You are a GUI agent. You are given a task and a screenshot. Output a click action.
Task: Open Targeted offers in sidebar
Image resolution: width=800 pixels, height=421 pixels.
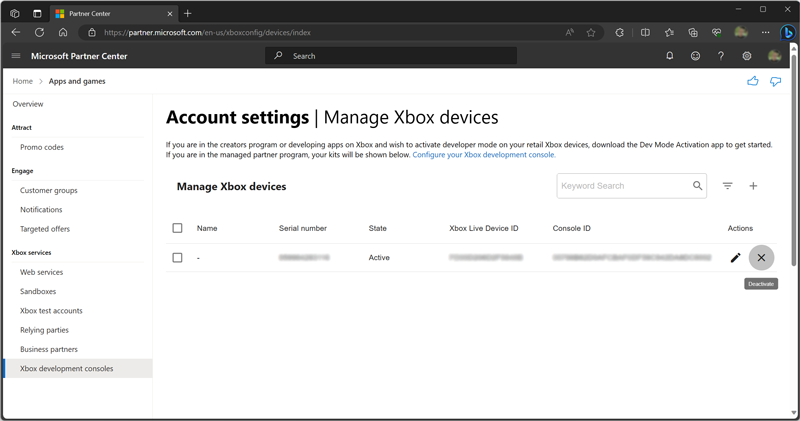(45, 229)
